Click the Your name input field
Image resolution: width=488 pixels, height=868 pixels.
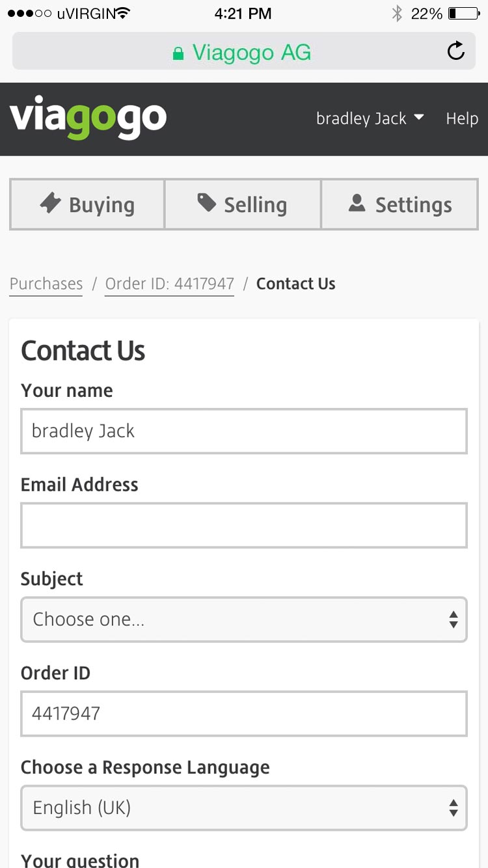coord(244,431)
